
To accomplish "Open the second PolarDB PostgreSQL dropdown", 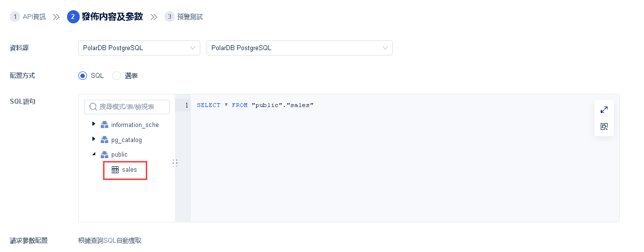I will point(299,48).
